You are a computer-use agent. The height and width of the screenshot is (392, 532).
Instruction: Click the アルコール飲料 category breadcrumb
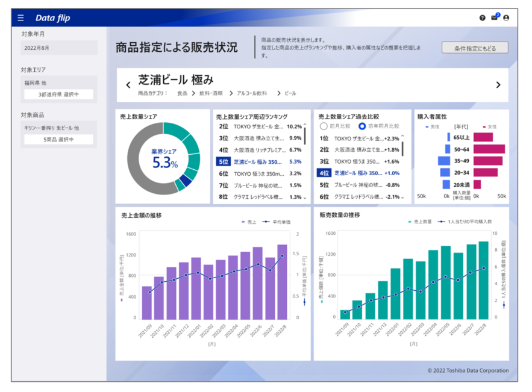[x=252, y=93]
